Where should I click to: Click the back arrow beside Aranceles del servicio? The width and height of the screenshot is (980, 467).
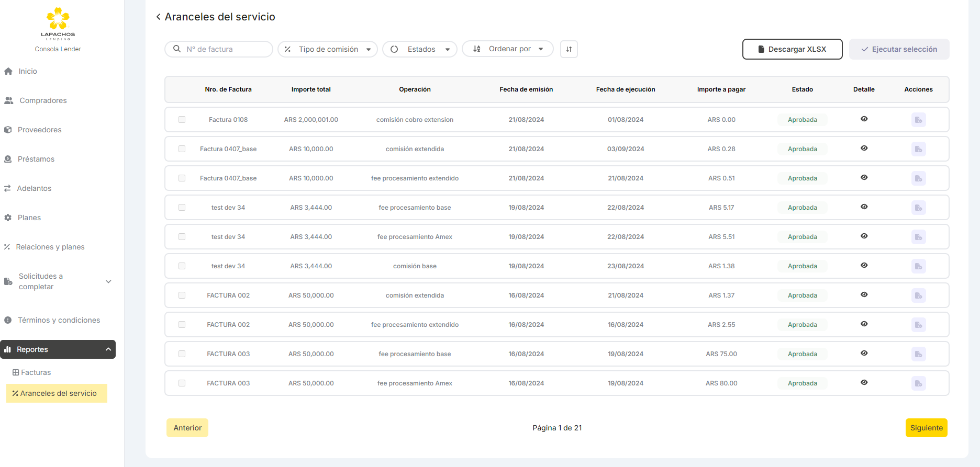pyautogui.click(x=158, y=17)
